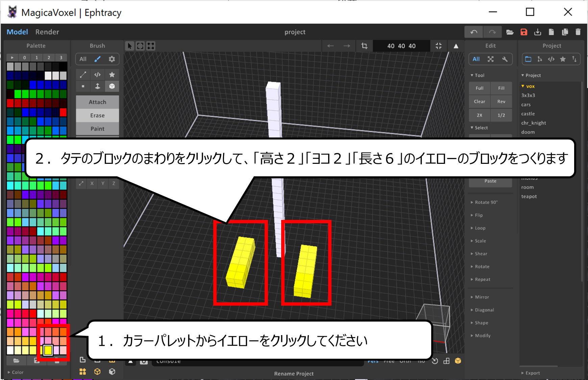
Task: Expand the Color section under the palette
Action: (x=16, y=372)
